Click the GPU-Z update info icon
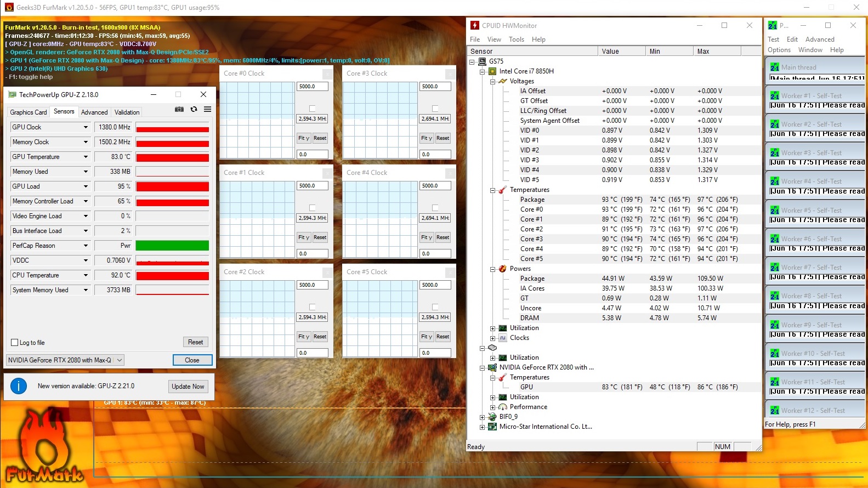Image resolution: width=868 pixels, height=488 pixels. click(19, 386)
